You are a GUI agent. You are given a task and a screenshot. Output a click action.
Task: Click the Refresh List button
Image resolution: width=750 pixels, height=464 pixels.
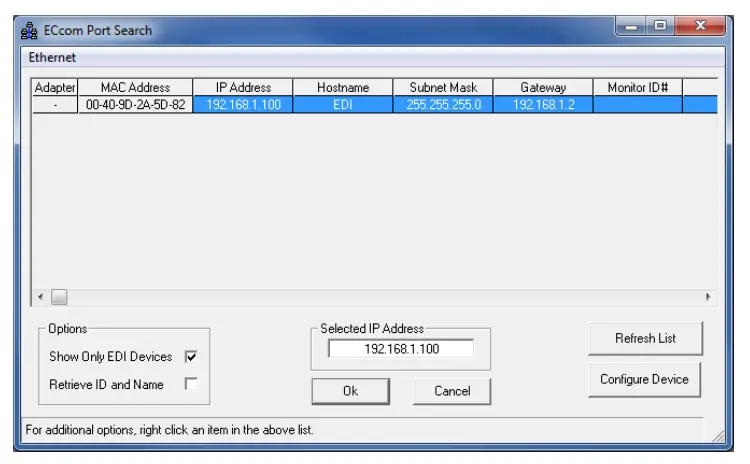tap(645, 338)
